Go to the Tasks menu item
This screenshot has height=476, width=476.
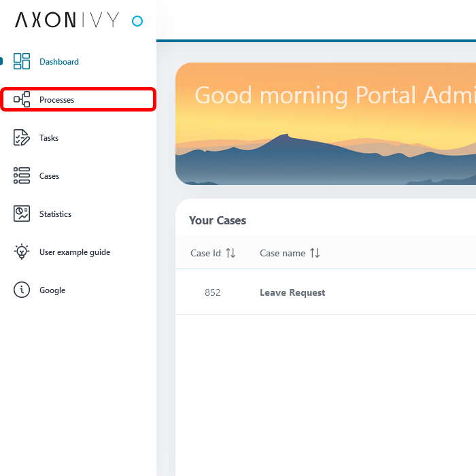(78, 137)
